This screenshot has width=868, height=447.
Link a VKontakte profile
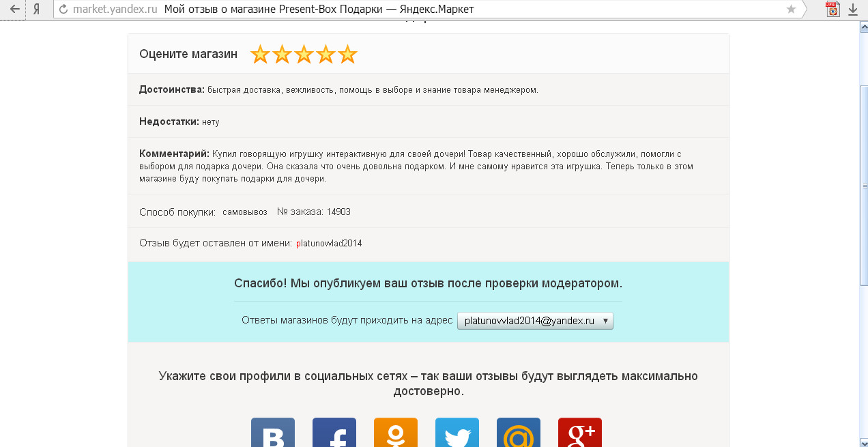273,433
